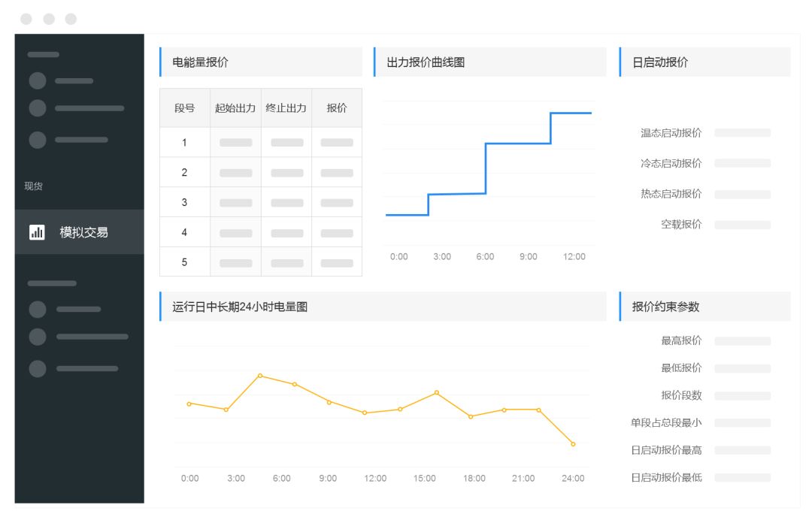The image size is (812, 520).
Task: Click the 空载报价 input field
Action: (742, 225)
